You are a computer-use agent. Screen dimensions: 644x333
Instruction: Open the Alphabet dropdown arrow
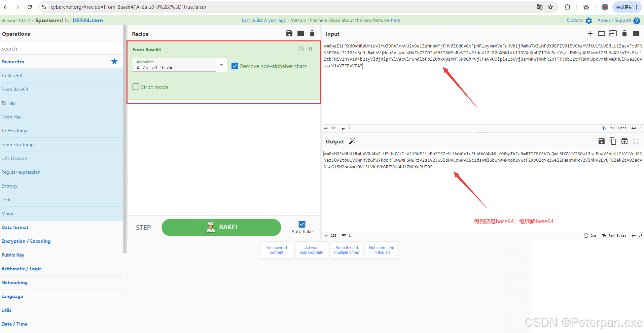click(221, 65)
